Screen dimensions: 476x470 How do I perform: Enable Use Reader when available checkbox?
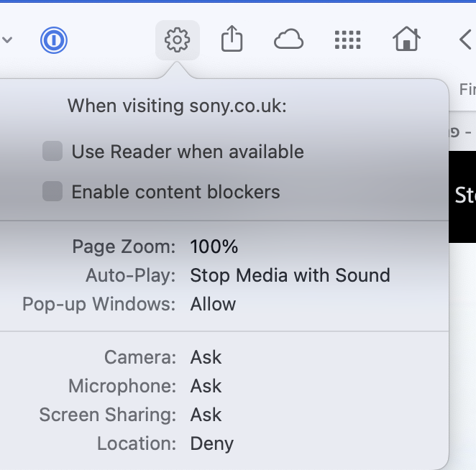pos(52,152)
